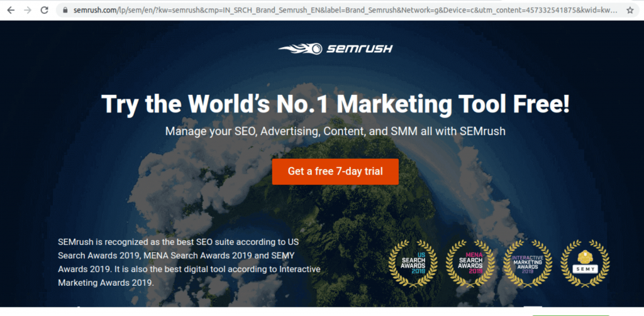
Task: Click the SEMrush logo at top
Action: [x=335, y=48]
